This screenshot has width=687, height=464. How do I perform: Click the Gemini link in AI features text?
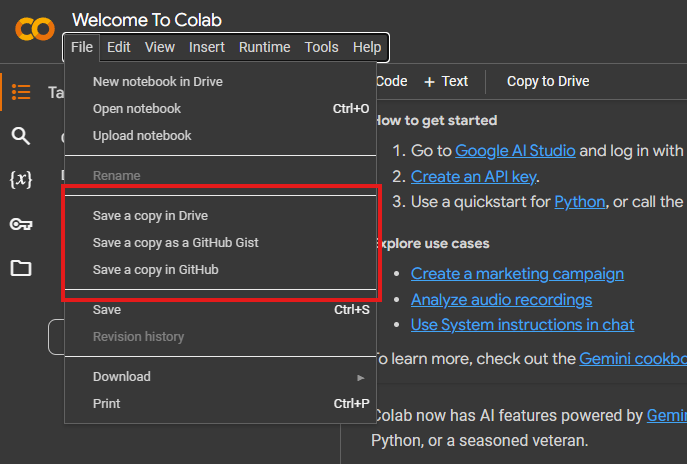pos(666,415)
